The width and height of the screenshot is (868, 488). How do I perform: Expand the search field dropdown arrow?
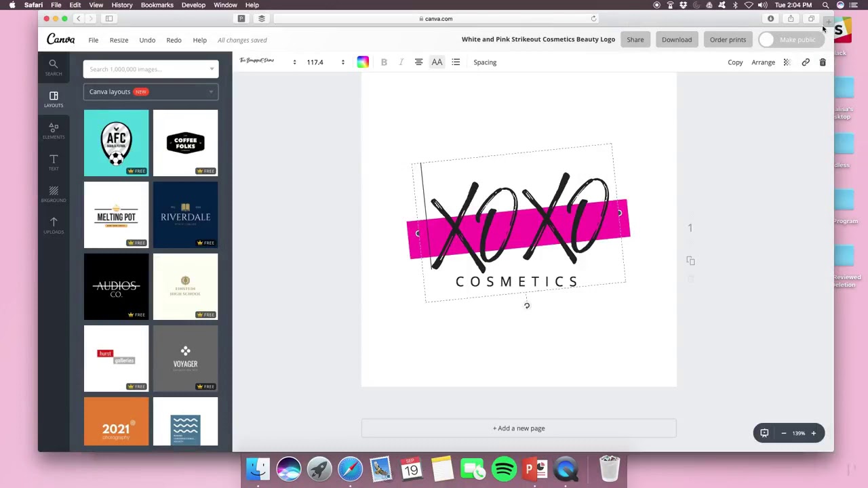point(212,69)
